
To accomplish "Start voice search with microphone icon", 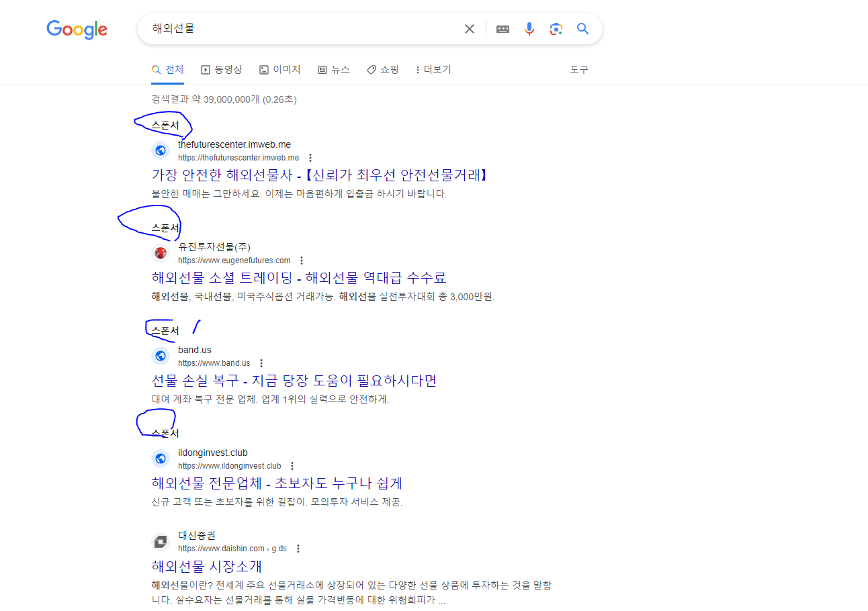I will tap(529, 29).
